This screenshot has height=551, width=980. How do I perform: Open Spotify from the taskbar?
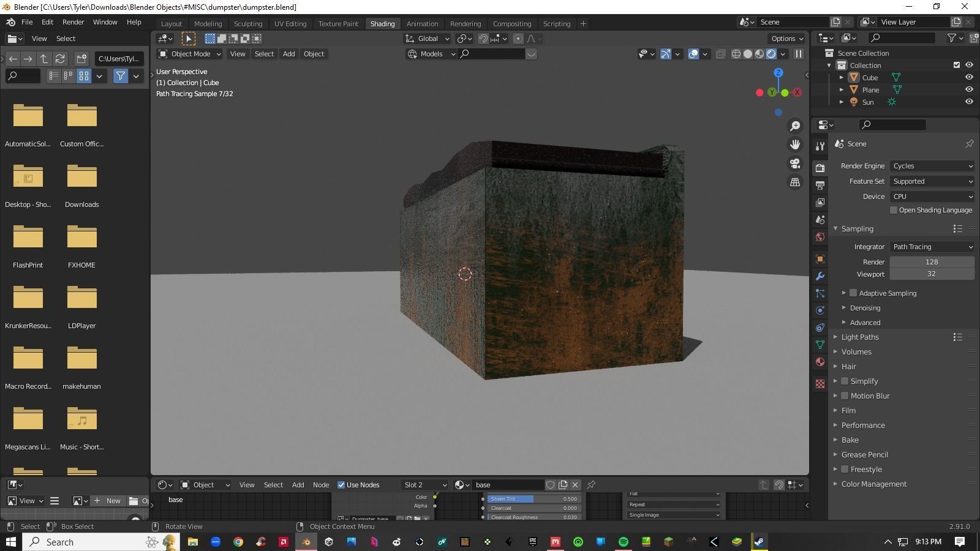624,542
